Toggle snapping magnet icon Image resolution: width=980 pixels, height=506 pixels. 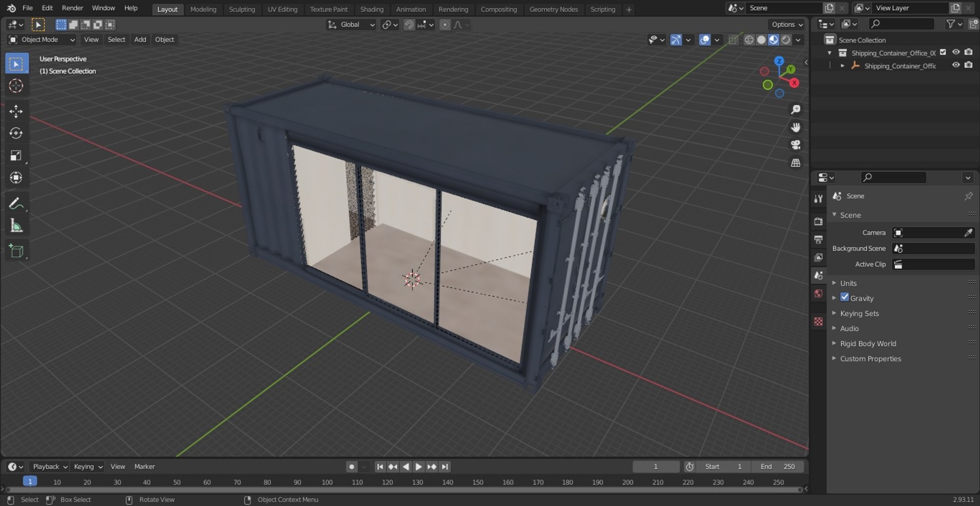pos(409,25)
